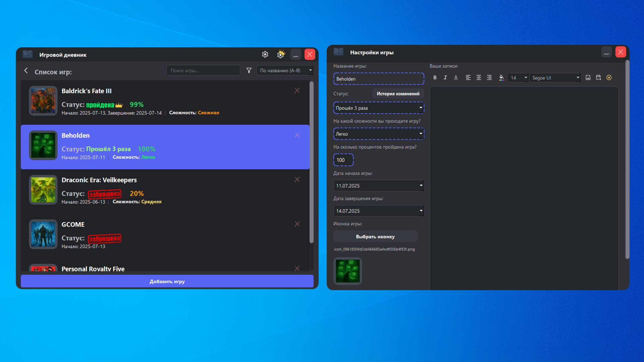
Task: Open the Segoe UI font dropdown
Action: (578, 78)
